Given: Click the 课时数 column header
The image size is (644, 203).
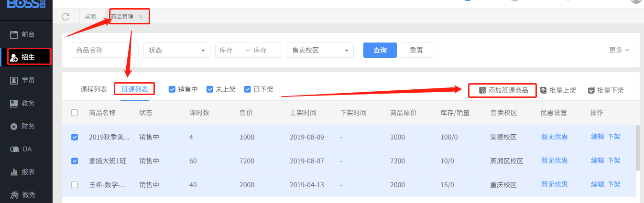Looking at the screenshot, I should click(x=199, y=113).
